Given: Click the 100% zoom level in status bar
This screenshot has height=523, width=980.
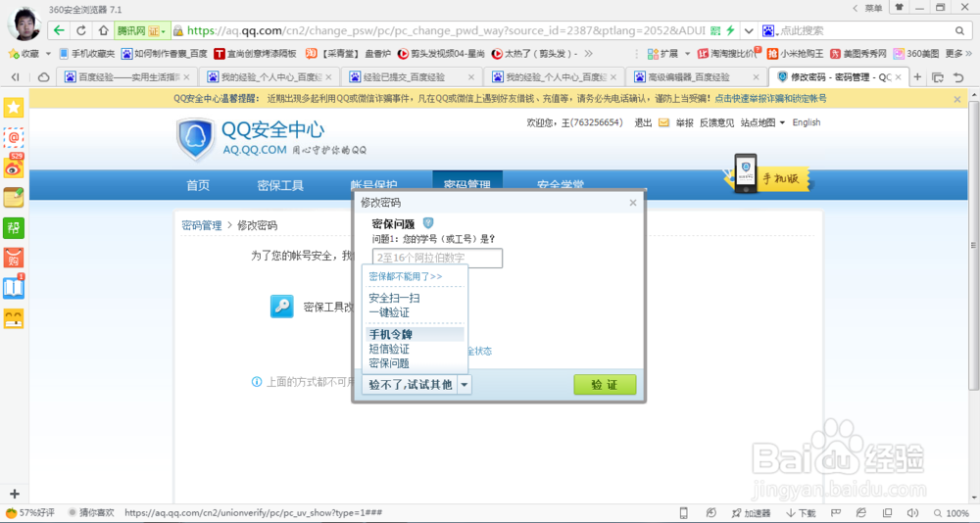Looking at the screenshot, I should [952, 513].
